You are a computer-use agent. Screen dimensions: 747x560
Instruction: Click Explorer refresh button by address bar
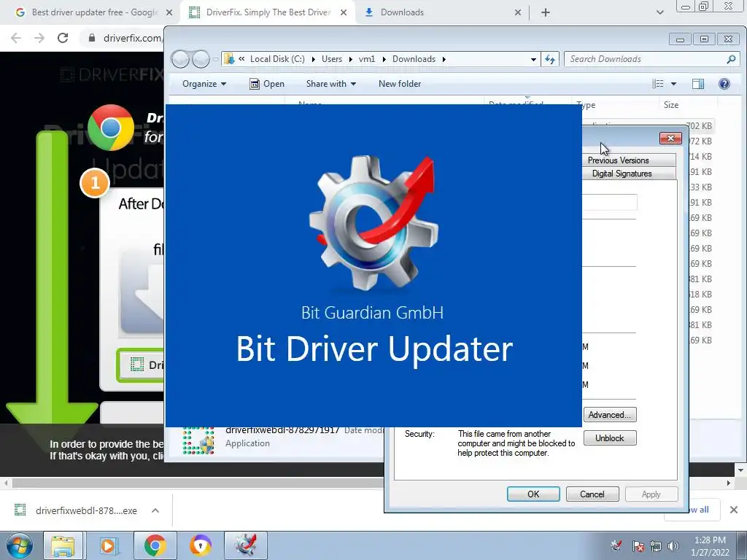coord(550,59)
